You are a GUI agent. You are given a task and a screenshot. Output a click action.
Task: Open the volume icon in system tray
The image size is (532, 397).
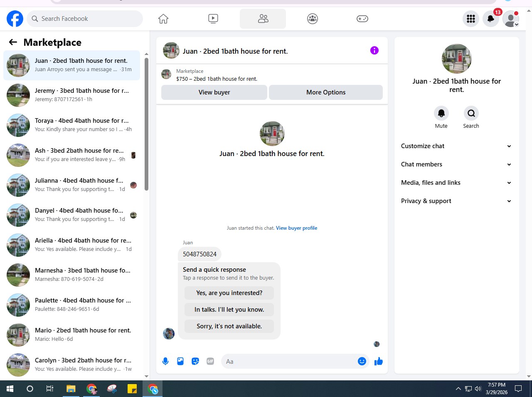coord(478,389)
